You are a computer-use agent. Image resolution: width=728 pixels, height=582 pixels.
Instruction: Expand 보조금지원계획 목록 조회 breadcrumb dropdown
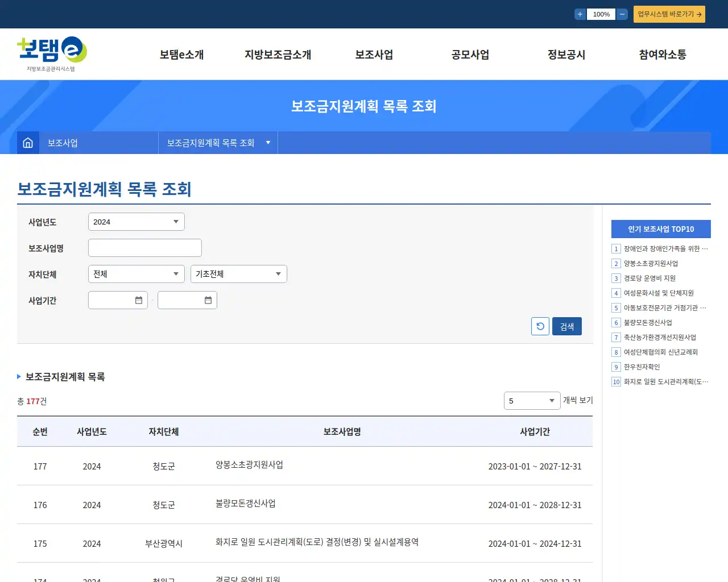(x=218, y=143)
